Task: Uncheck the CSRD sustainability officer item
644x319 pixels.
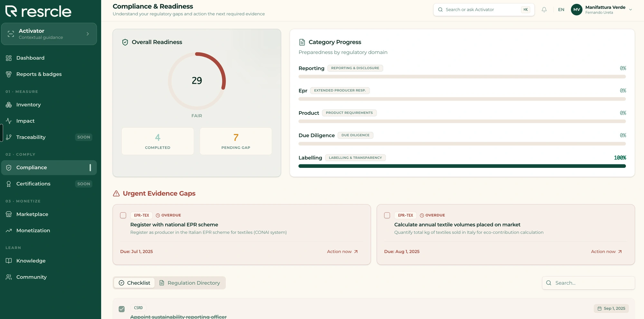Action: 122,309
